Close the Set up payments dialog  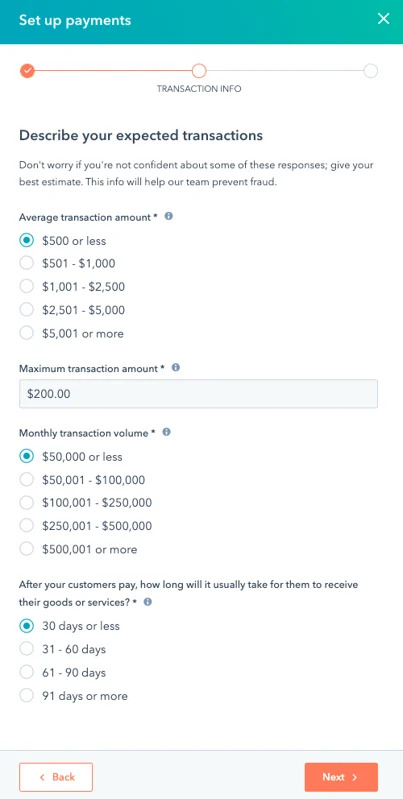(383, 19)
